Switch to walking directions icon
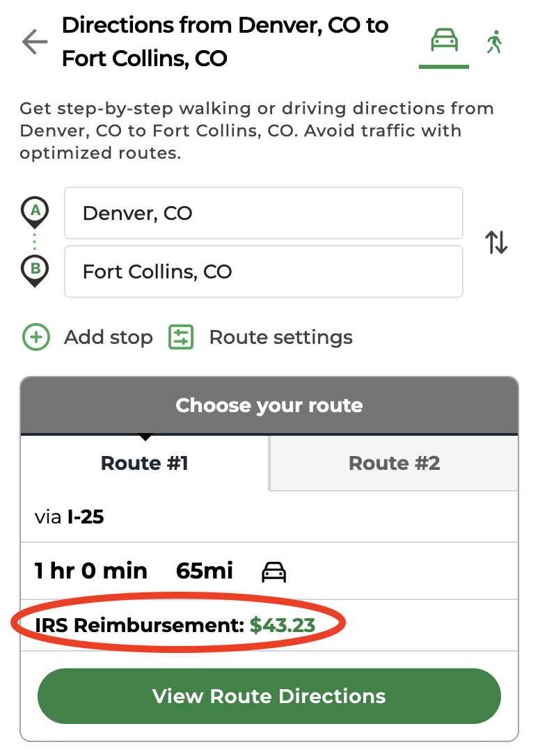Screen dimensions: 547x756 pos(494,42)
